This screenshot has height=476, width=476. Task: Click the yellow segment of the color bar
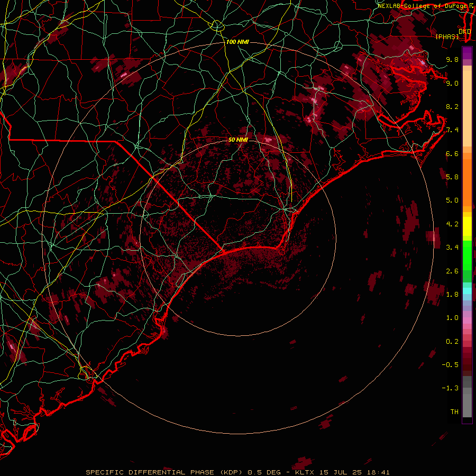(467, 226)
